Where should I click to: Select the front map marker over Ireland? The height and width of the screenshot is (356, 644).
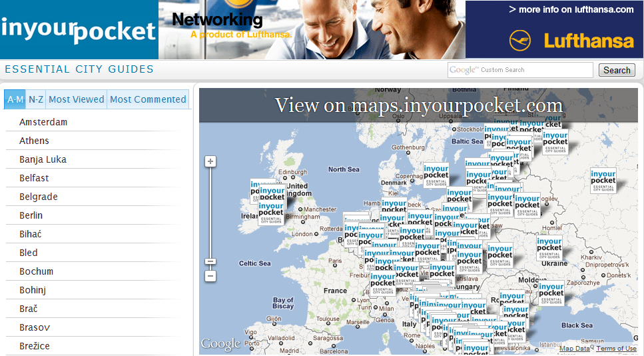271,212
